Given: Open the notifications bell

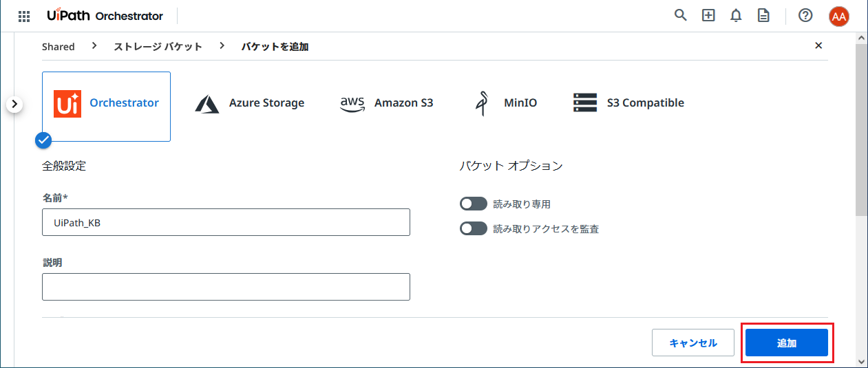Looking at the screenshot, I should [736, 15].
